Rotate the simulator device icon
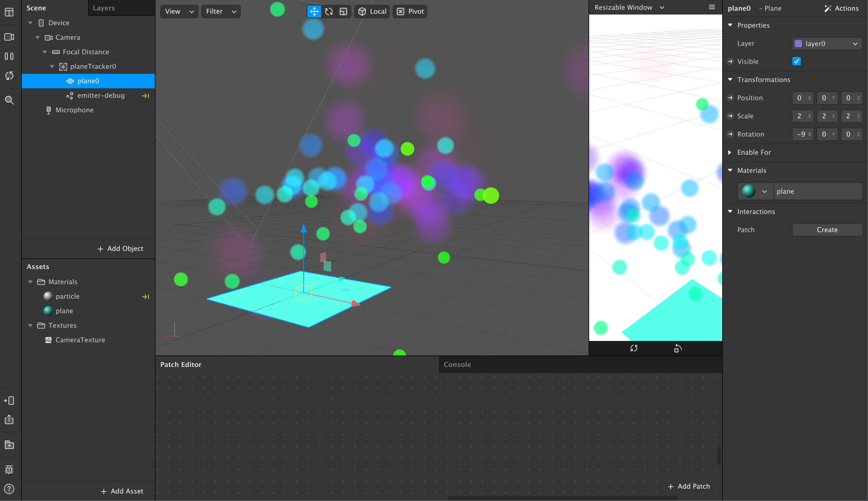The height and width of the screenshot is (501, 868). 677,348
